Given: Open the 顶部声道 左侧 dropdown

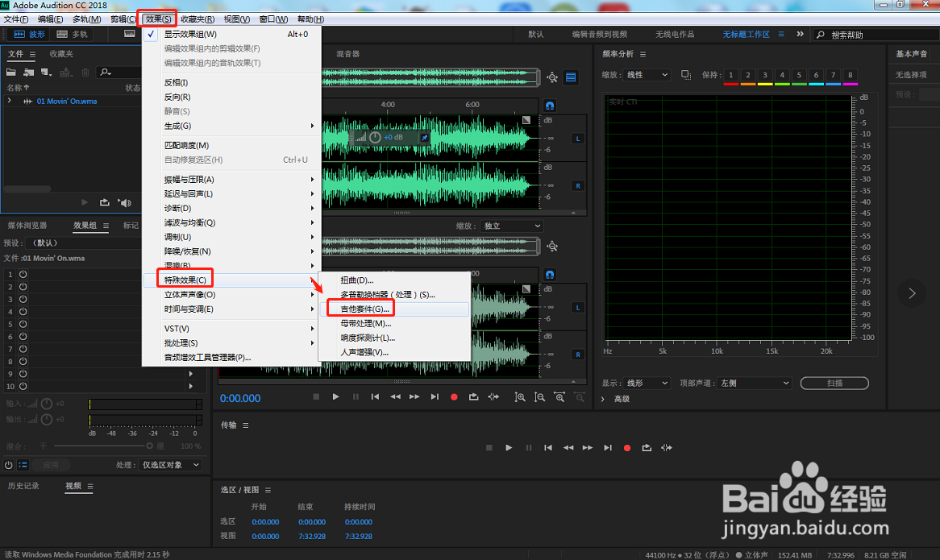Looking at the screenshot, I should click(x=755, y=384).
